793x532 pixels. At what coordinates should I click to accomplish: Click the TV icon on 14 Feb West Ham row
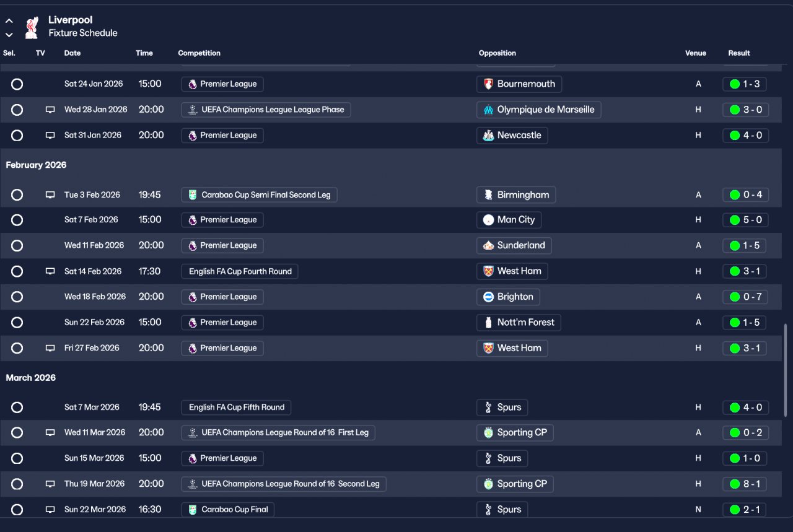coord(50,271)
